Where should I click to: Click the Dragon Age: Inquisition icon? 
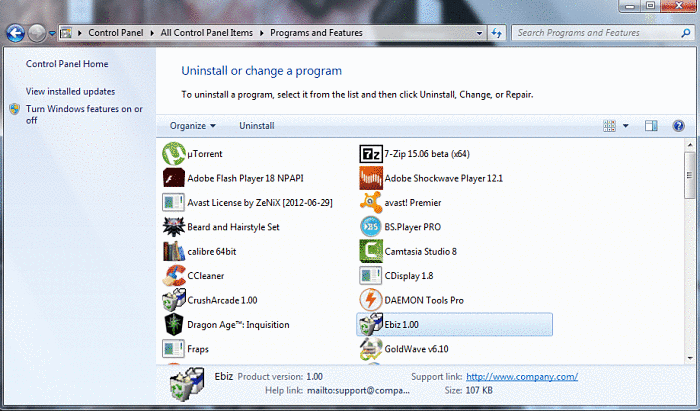(x=174, y=324)
